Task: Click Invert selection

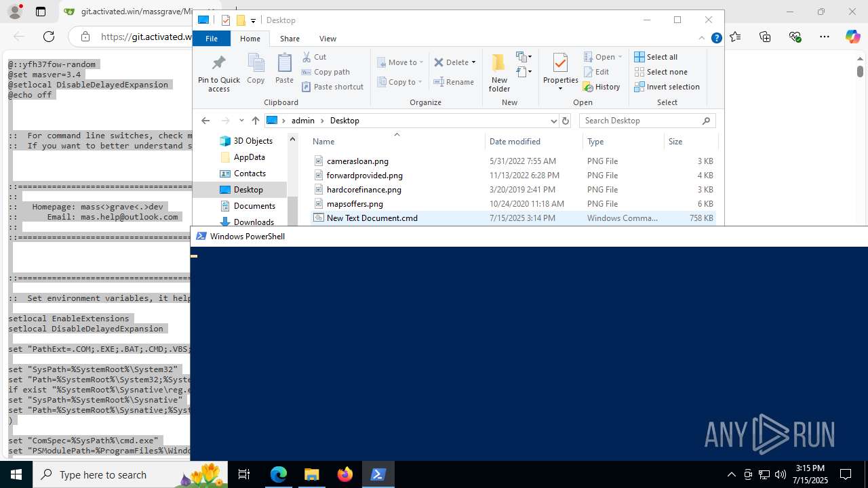Action: (x=667, y=87)
